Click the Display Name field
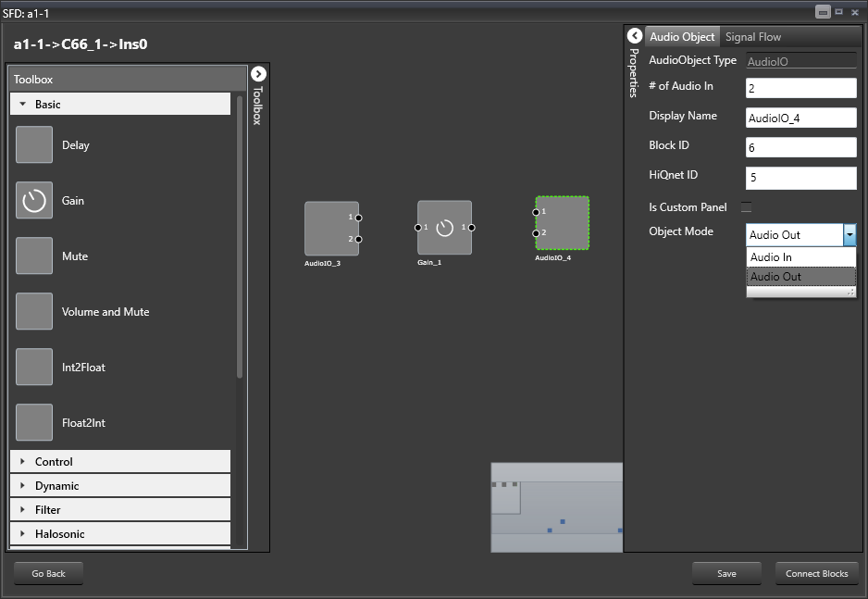868x599 pixels. click(801, 118)
